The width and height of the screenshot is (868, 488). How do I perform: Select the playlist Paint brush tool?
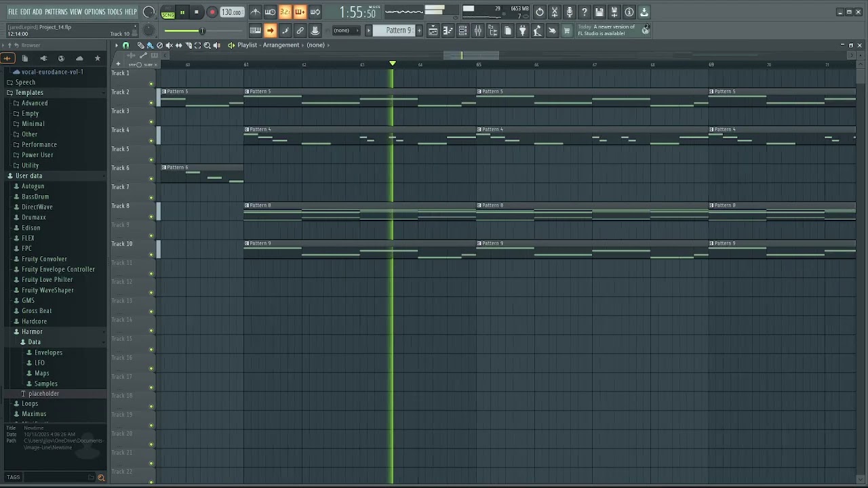(150, 45)
